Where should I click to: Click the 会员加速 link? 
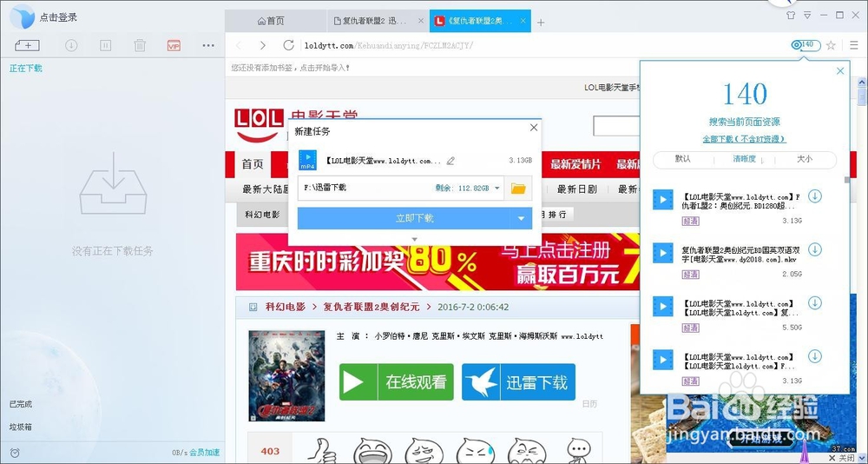click(204, 453)
